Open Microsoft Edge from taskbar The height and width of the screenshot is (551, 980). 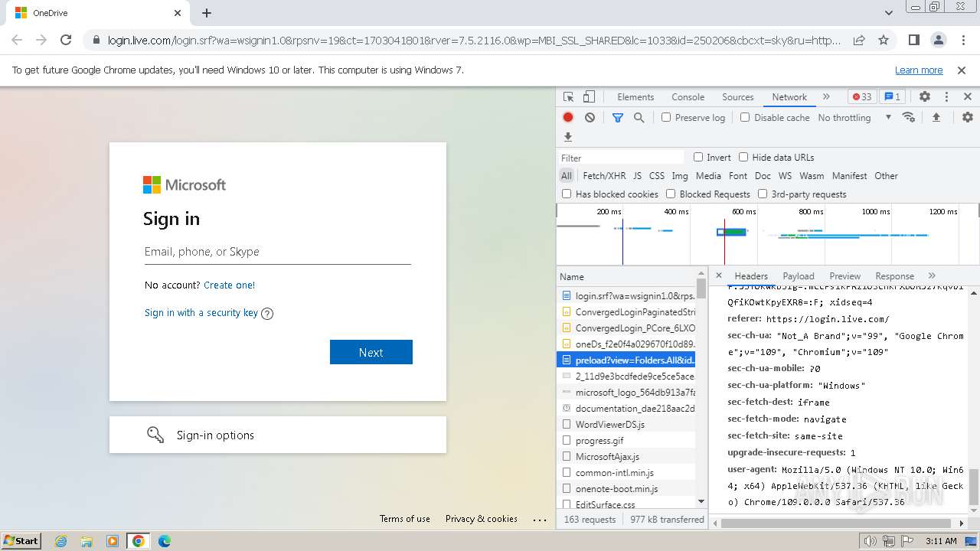tap(165, 541)
